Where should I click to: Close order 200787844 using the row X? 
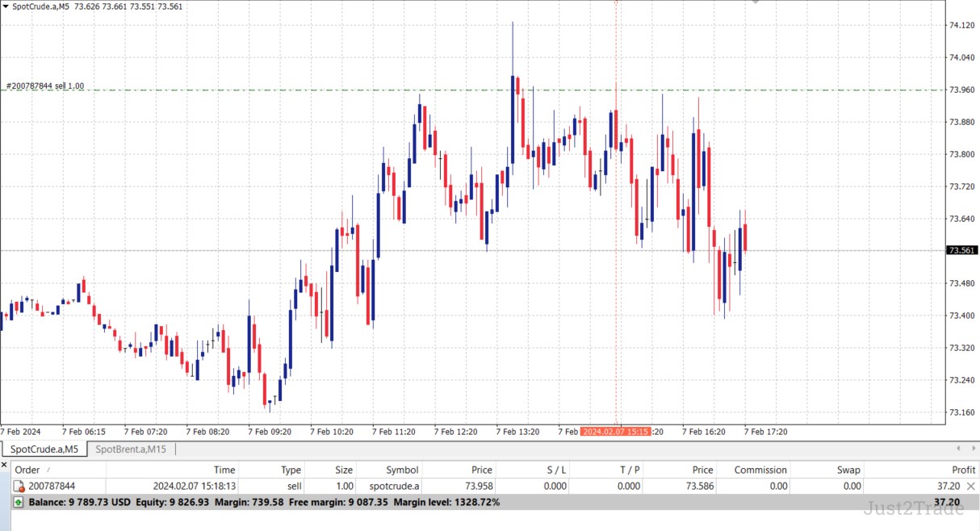coord(971,486)
